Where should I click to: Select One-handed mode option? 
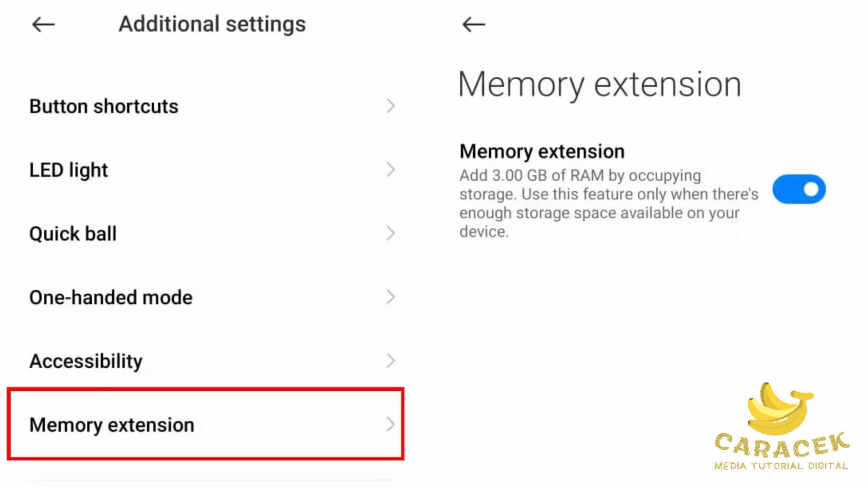point(111,298)
